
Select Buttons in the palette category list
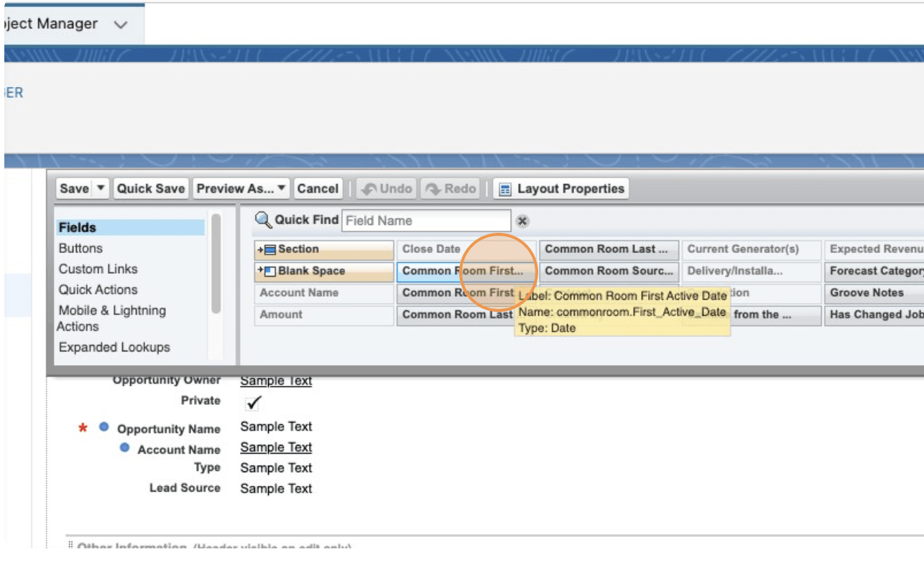click(x=80, y=249)
